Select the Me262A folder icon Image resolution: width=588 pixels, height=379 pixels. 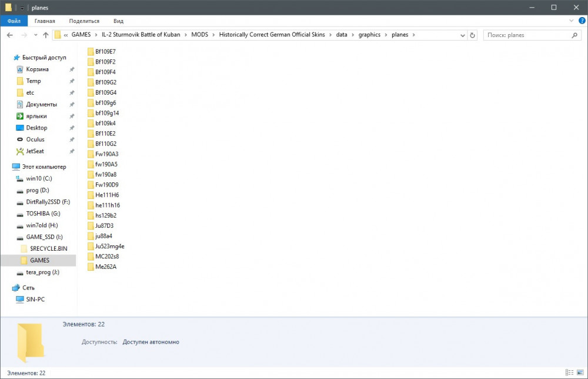91,267
